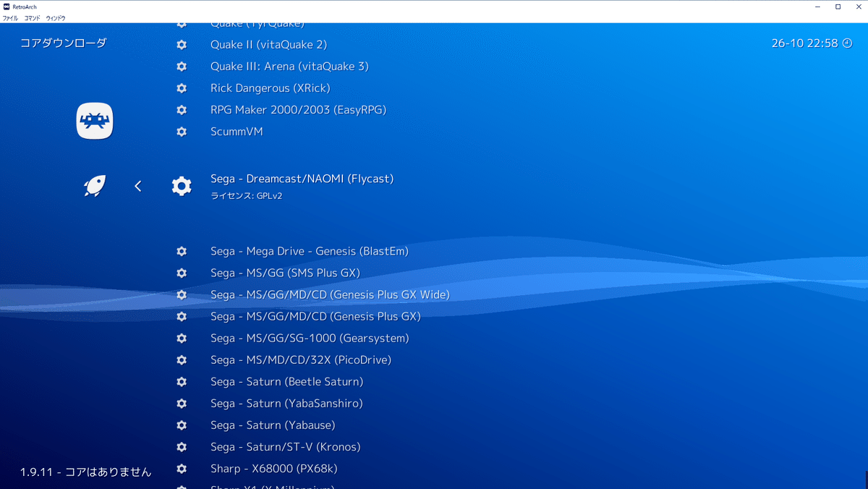Click the gear icon next to PicoDrive

(x=182, y=360)
